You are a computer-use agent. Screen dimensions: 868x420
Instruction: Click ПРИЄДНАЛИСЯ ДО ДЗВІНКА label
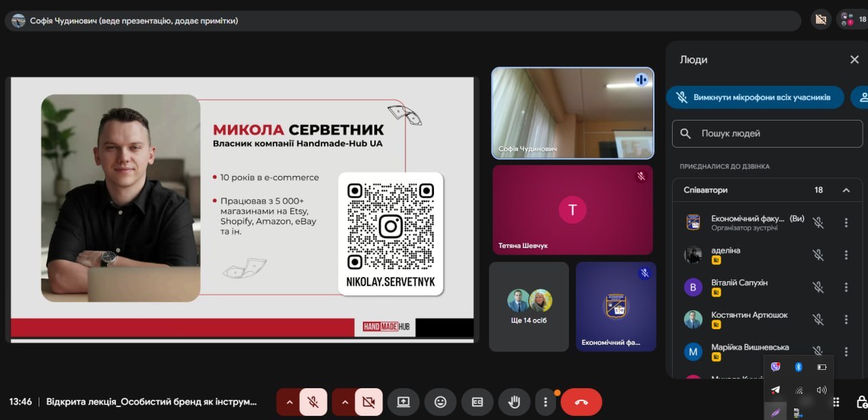[725, 166]
